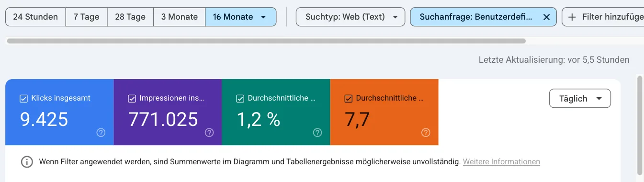Open help icon on the green 1,2 % card
The width and height of the screenshot is (644, 182).
pyautogui.click(x=317, y=133)
